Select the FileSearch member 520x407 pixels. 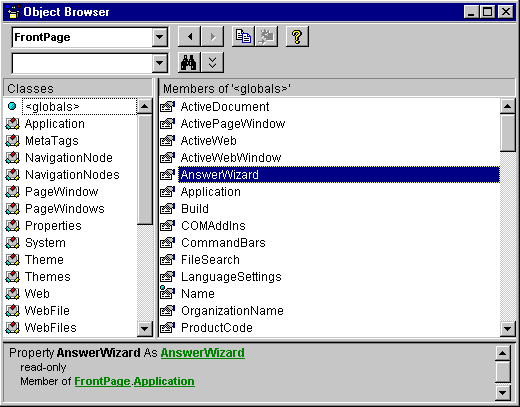[210, 260]
